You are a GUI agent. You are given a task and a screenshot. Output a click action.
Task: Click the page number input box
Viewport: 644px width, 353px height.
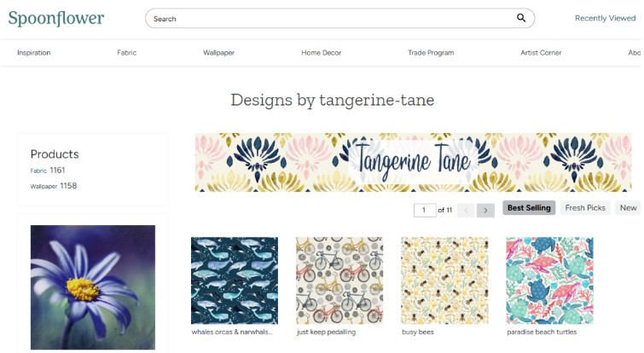click(x=424, y=210)
